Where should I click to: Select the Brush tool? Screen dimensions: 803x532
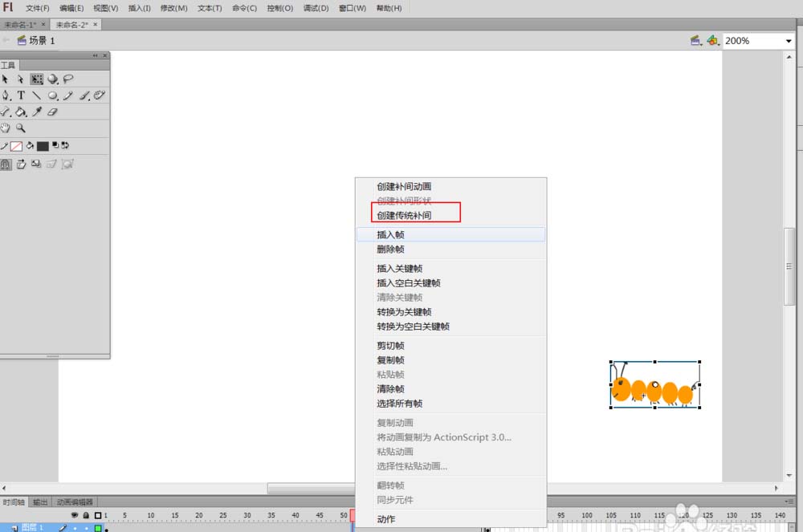pyautogui.click(x=84, y=95)
